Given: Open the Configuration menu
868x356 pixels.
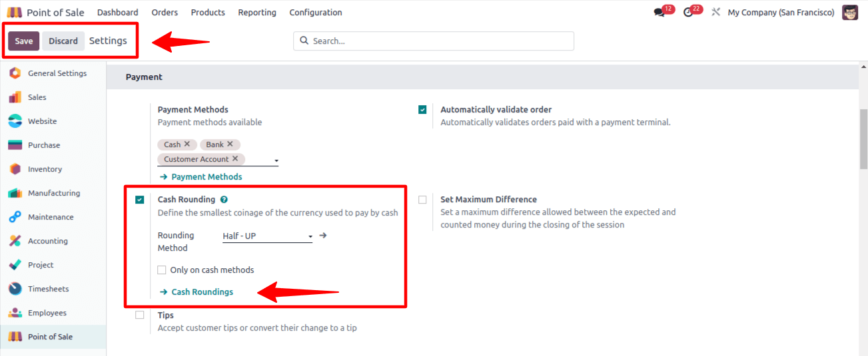Looking at the screenshot, I should (x=316, y=13).
